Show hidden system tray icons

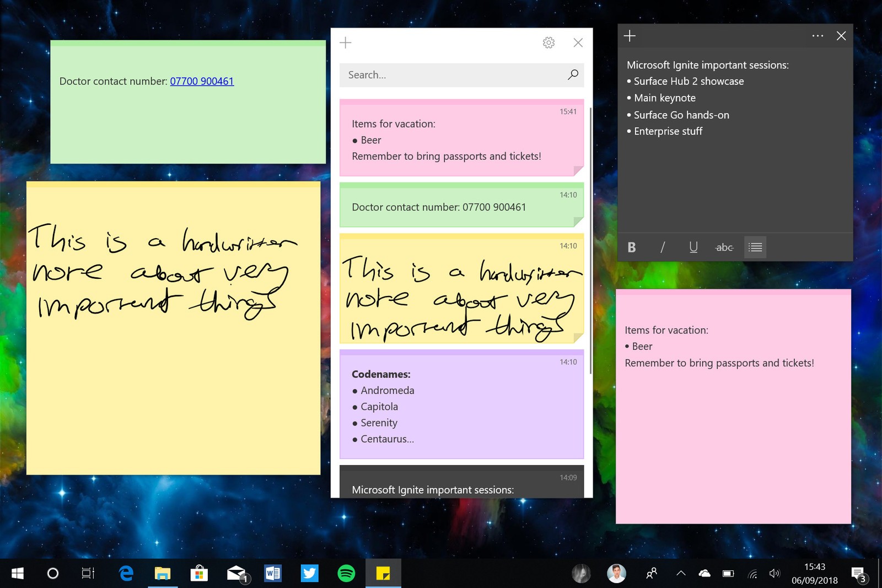pos(681,574)
